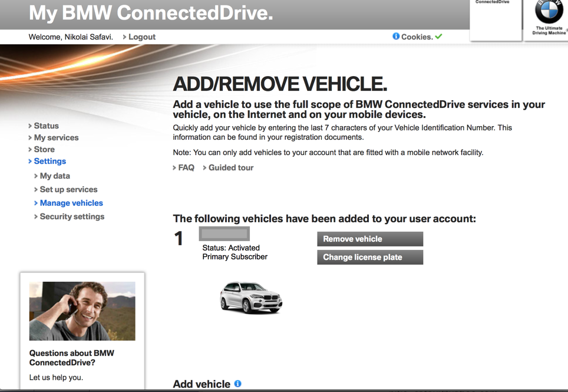Viewport: 568px width, 392px height.
Task: Click the greyed license plate field
Action: 224,233
